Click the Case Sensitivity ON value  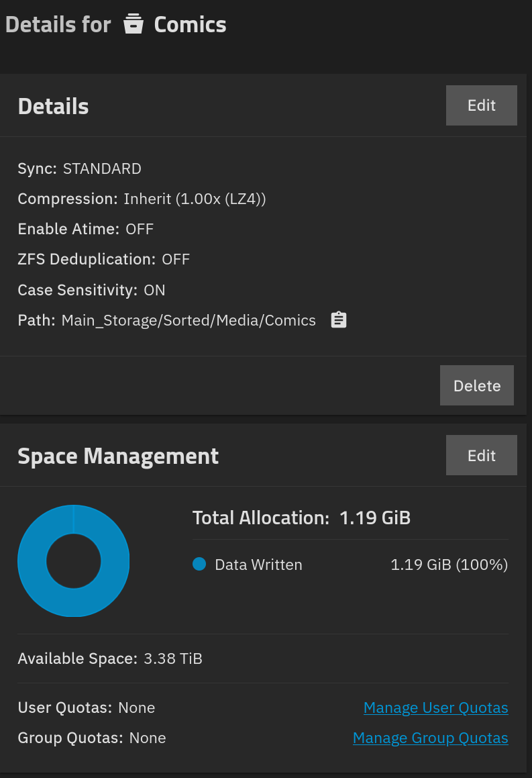click(154, 290)
